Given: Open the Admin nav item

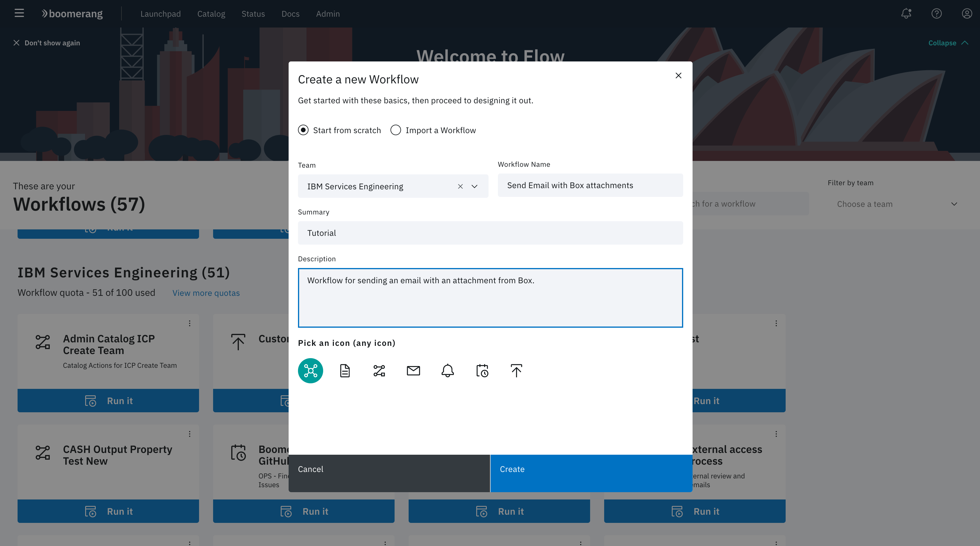Looking at the screenshot, I should click(x=328, y=14).
